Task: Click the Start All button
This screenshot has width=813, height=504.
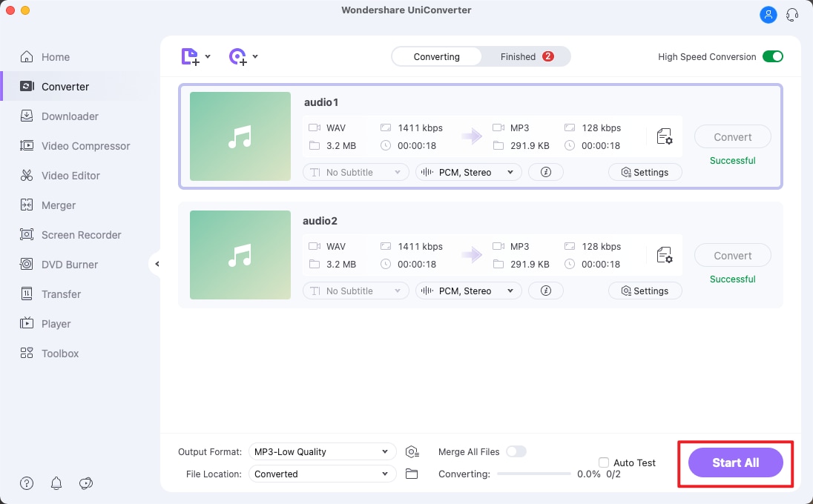Action: point(735,462)
